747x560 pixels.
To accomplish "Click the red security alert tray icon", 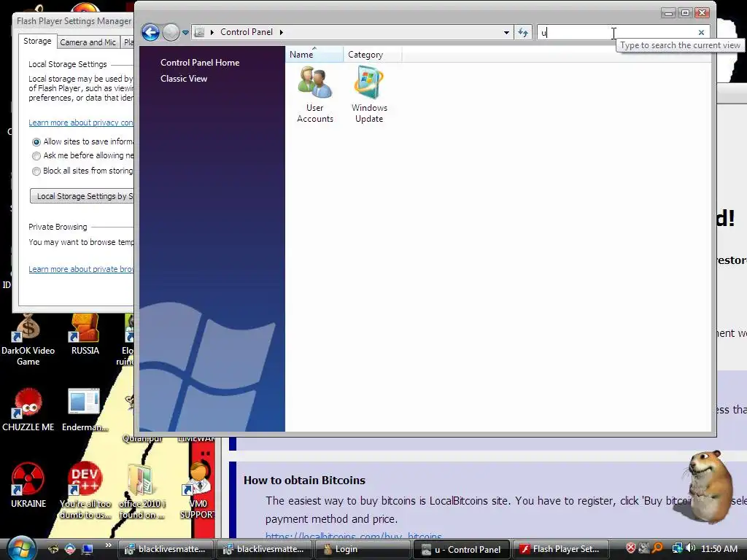I will coord(630,548).
